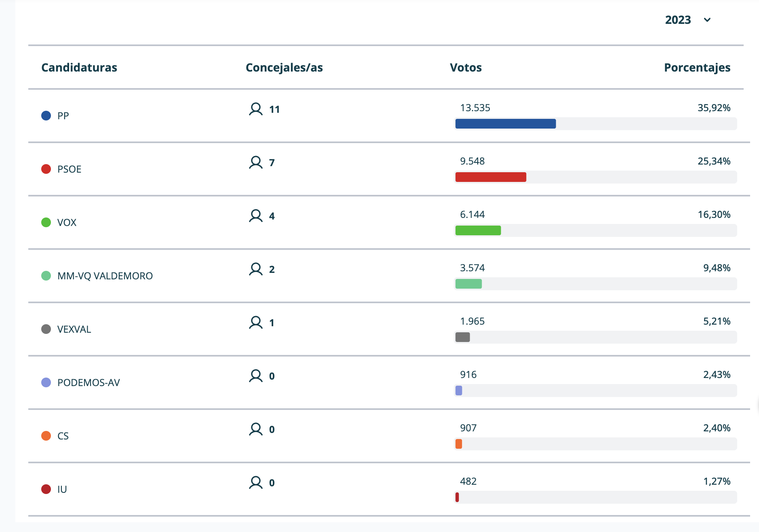This screenshot has height=532, width=759.
Task: Click the red PSOE vote bar
Action: pyautogui.click(x=491, y=177)
